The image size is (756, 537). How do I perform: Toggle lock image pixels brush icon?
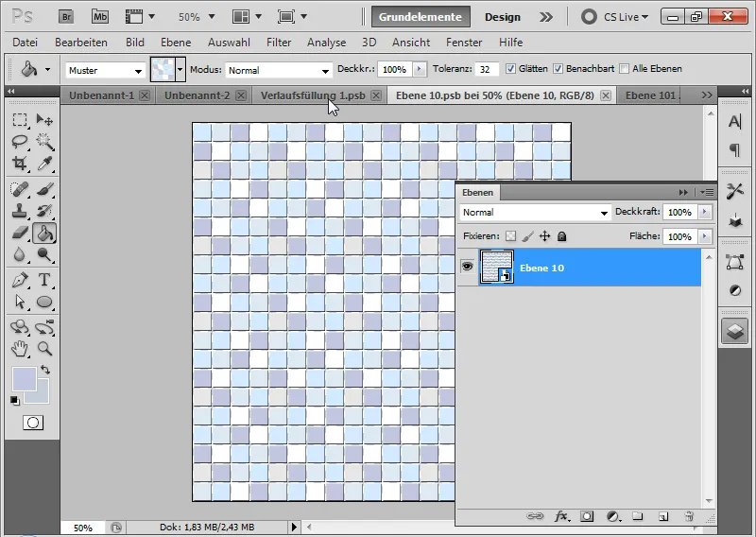(x=528, y=236)
